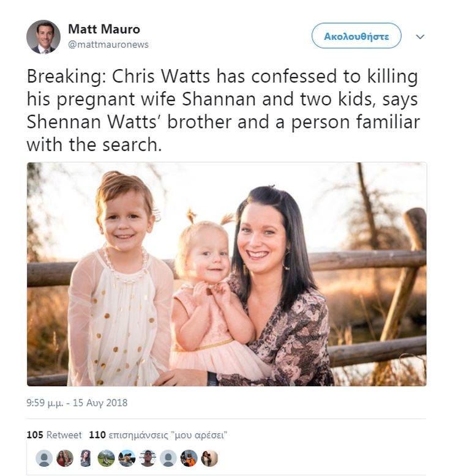Click the final tweet line 'with the search.'

94,144
